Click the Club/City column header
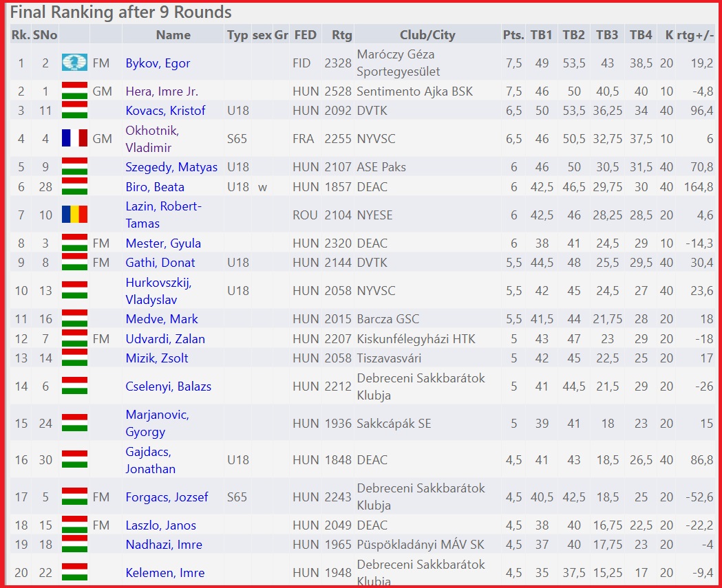The image size is (722, 588). tap(427, 35)
